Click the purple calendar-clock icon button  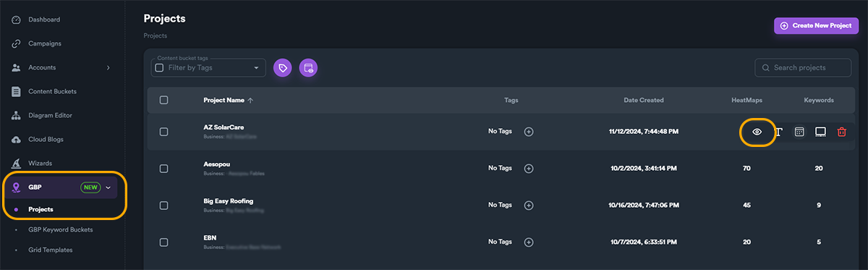pos(308,68)
